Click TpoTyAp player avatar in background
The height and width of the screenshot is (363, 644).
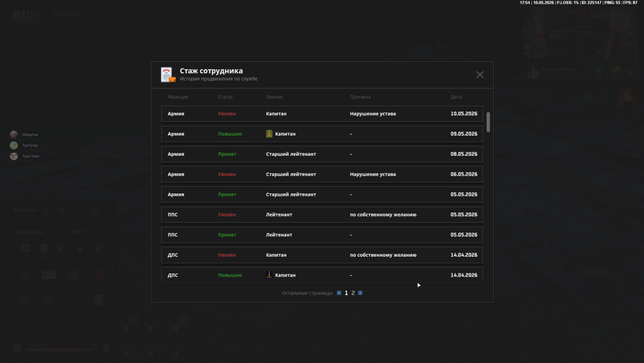click(x=14, y=145)
